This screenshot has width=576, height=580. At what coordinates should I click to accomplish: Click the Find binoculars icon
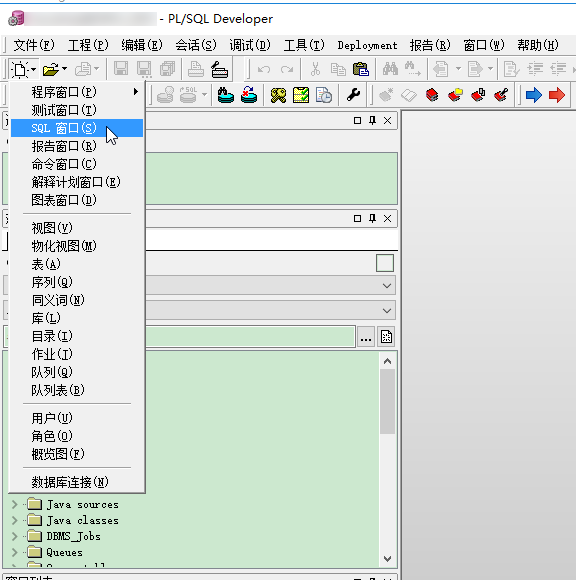(390, 69)
